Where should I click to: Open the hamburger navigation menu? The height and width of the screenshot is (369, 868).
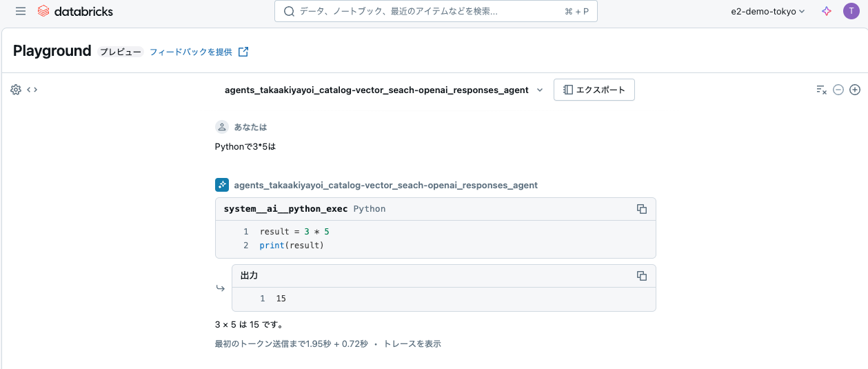point(21,11)
